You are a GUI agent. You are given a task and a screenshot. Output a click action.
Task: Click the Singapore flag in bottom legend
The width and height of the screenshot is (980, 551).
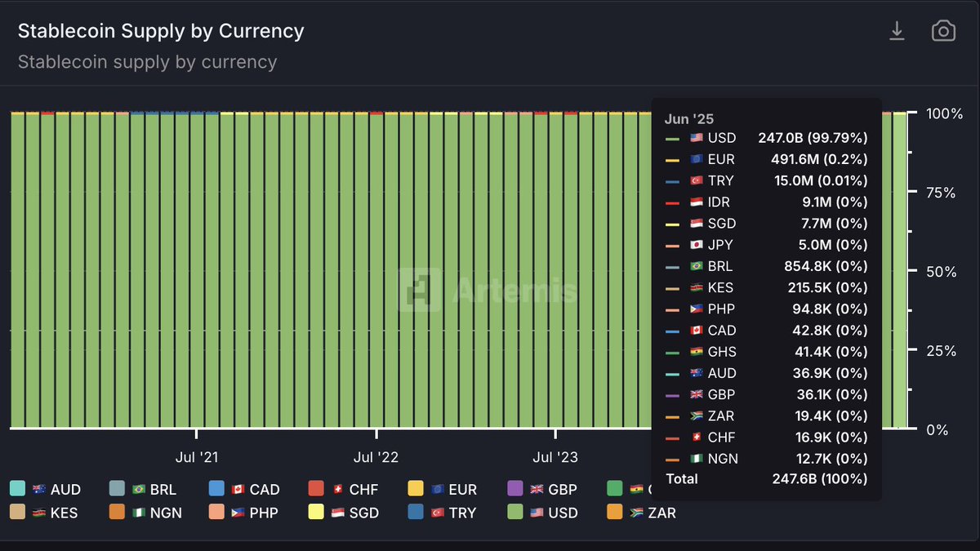tap(337, 513)
